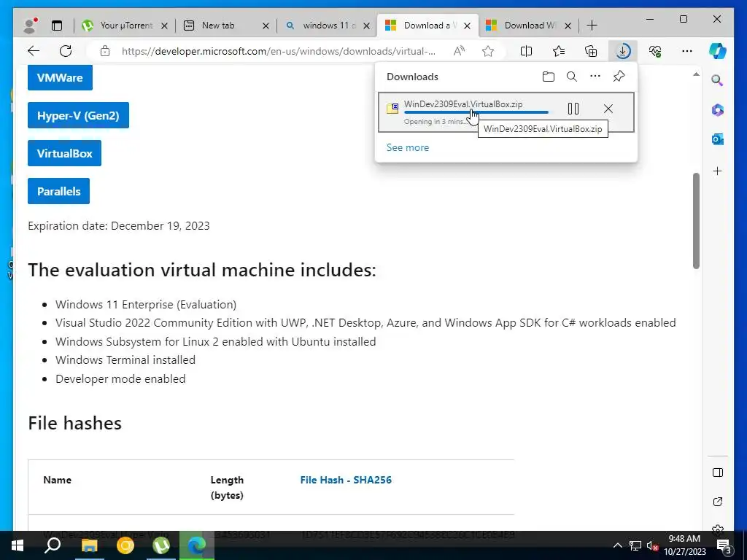Click the See more downloads link

coord(407,147)
